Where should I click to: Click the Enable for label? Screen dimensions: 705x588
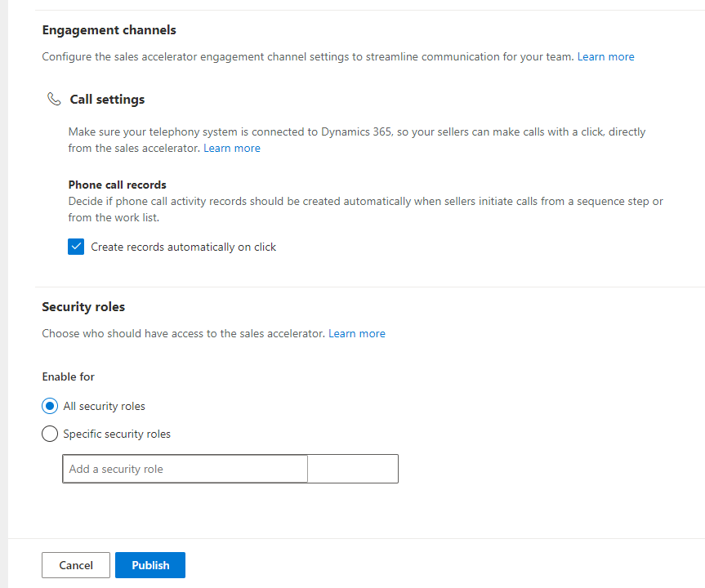click(69, 376)
